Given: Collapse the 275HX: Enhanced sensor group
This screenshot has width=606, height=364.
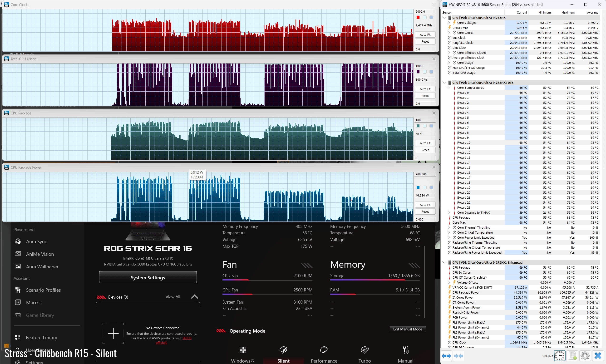Looking at the screenshot, I should point(444,262).
